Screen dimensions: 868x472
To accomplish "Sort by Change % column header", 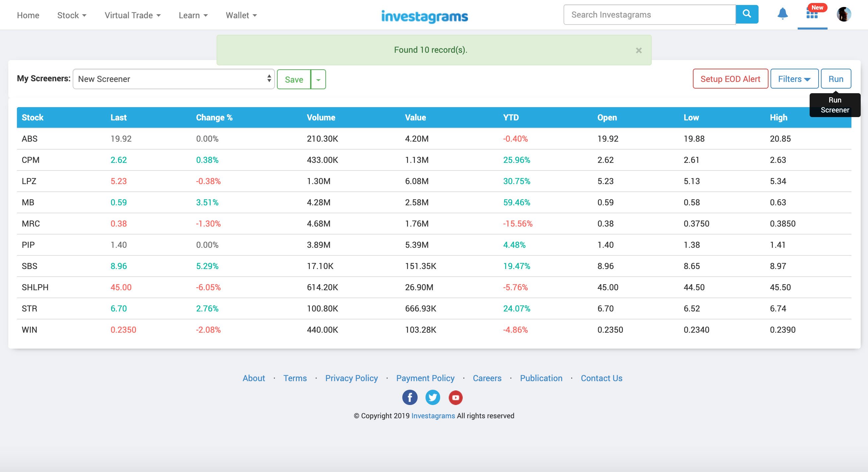I will point(214,117).
